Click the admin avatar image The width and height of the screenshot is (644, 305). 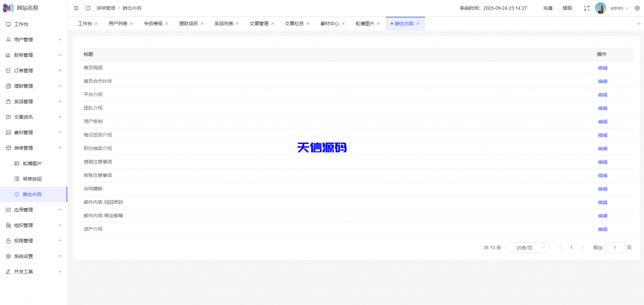pos(601,8)
